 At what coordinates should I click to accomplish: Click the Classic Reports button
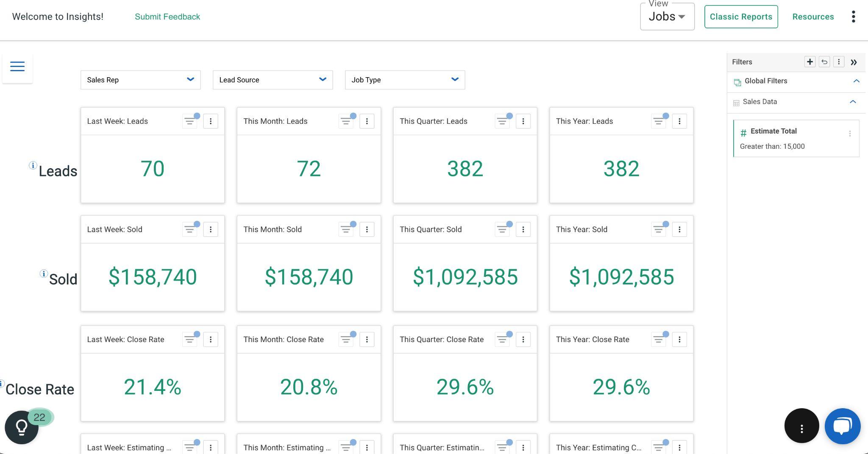click(741, 17)
